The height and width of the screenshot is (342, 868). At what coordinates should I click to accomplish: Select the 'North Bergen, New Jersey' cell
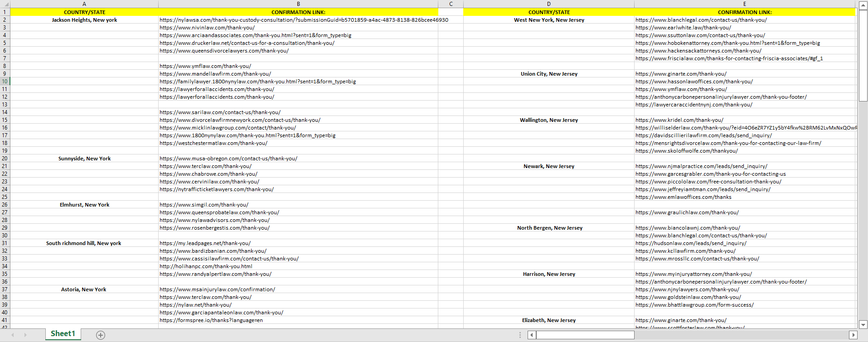coord(549,228)
